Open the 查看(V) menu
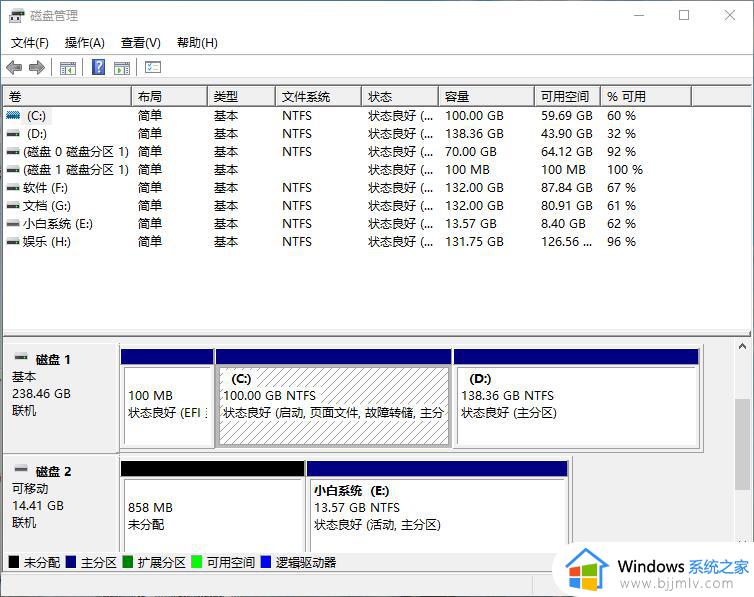 (x=140, y=43)
